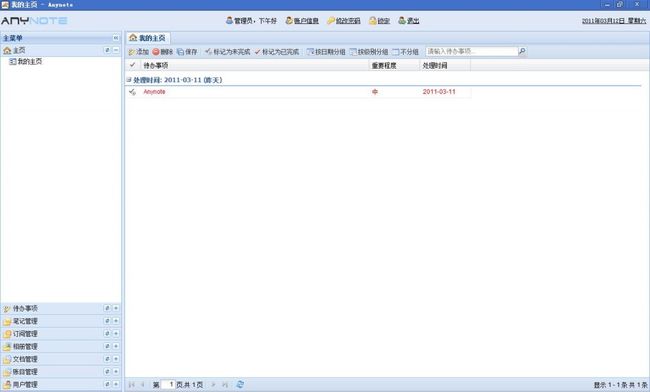The height and width of the screenshot is (392, 650).
Task: Go to last page in pager
Action: [225, 385]
